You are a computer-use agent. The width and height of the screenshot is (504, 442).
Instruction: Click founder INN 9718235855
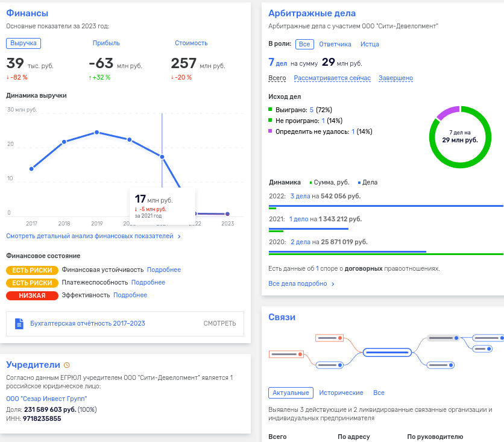click(x=42, y=418)
